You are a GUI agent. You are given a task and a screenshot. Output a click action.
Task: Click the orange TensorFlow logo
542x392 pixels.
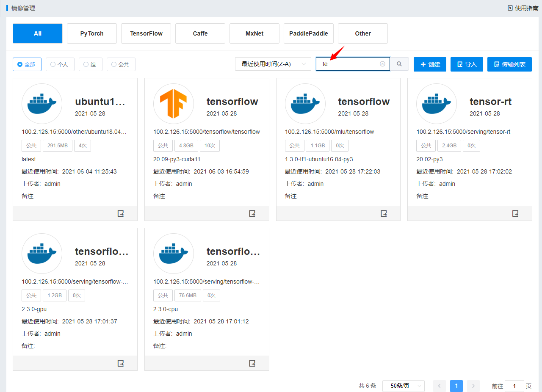tap(173, 104)
